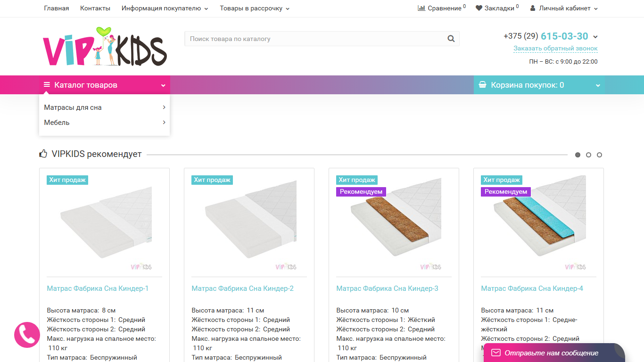Open the Контакты menu item
This screenshot has width=644, height=362.
pos(95,8)
